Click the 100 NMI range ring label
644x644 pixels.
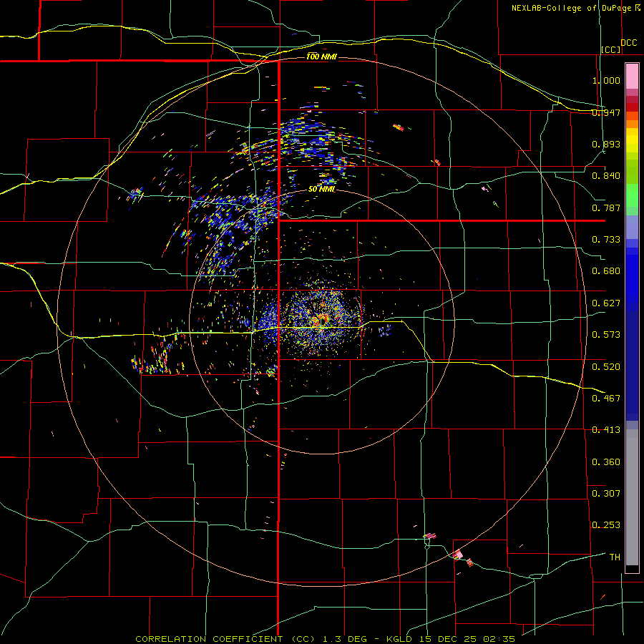point(321,57)
